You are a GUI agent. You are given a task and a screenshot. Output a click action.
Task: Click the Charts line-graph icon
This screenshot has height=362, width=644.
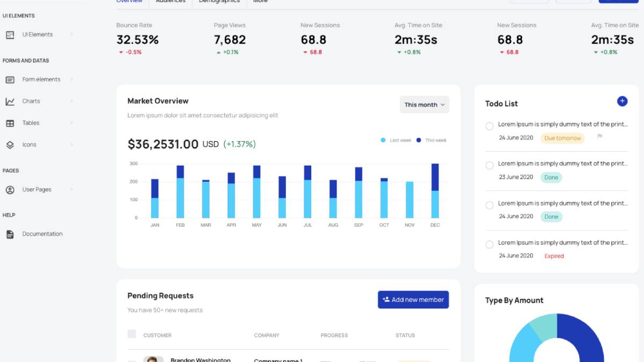click(10, 101)
